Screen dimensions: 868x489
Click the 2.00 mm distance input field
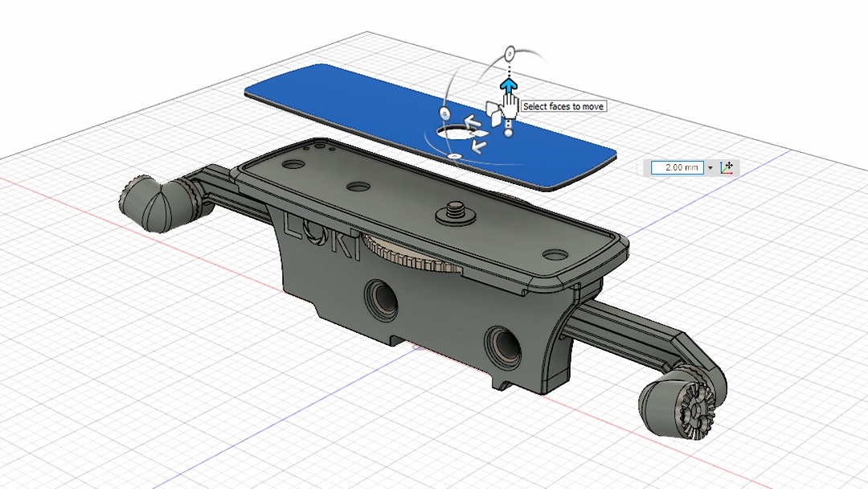677,167
